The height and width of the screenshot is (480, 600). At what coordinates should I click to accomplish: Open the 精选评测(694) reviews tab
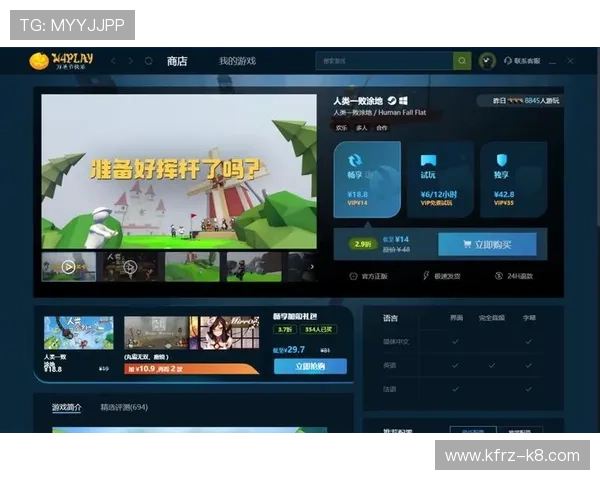click(124, 407)
